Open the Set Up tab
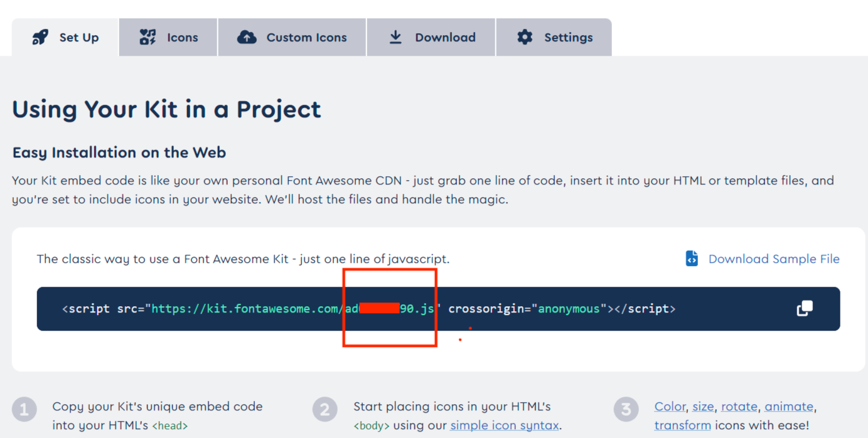 (x=65, y=38)
